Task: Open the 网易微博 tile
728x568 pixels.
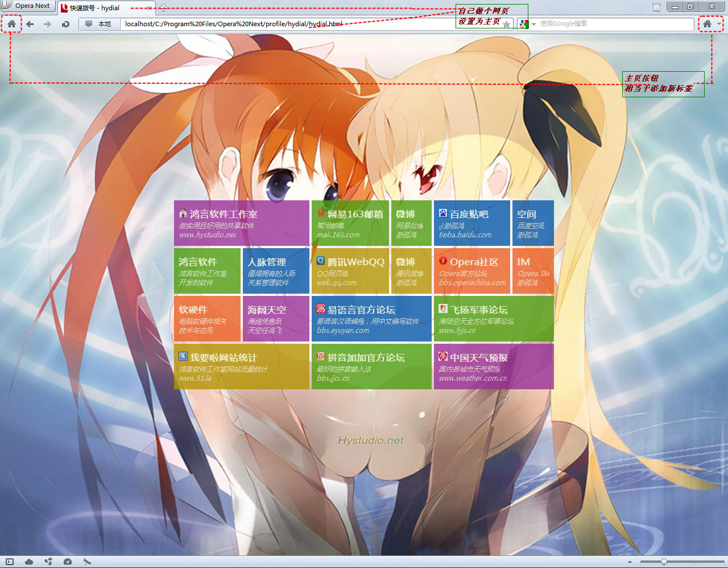Action: click(x=411, y=223)
